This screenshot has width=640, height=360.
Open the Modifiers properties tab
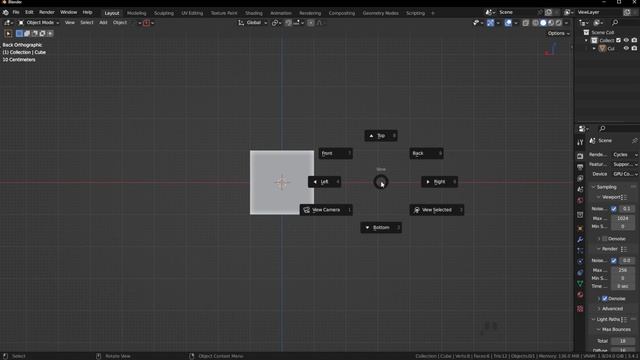point(580,240)
